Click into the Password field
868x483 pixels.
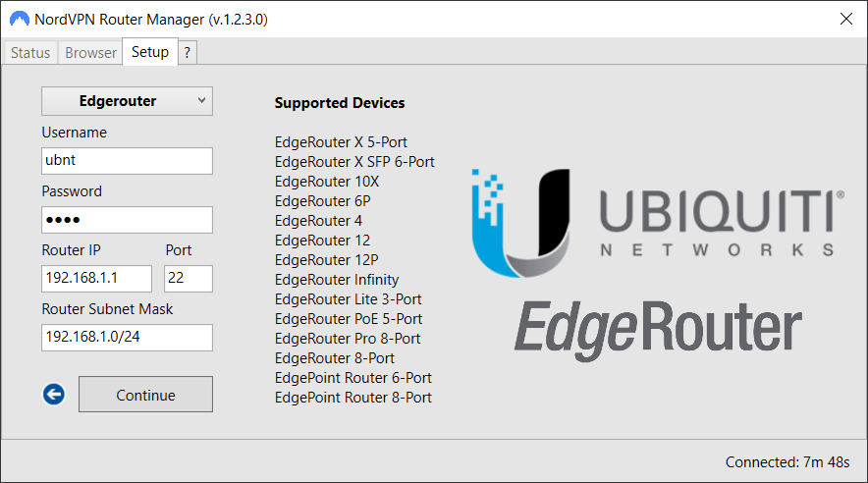click(127, 220)
